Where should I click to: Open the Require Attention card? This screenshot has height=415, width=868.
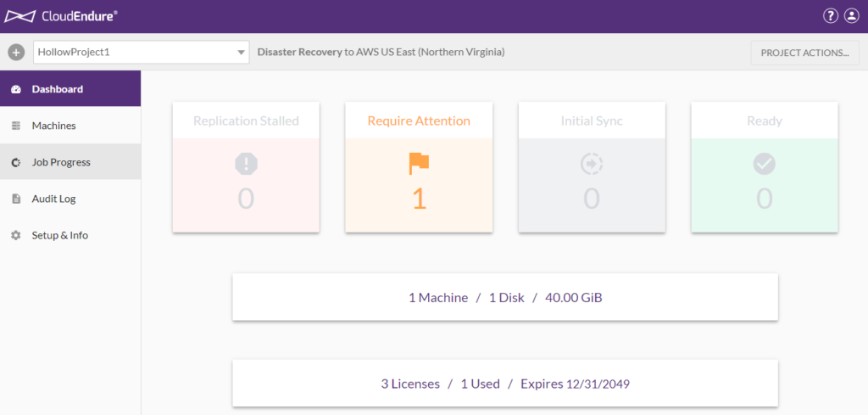point(419,167)
